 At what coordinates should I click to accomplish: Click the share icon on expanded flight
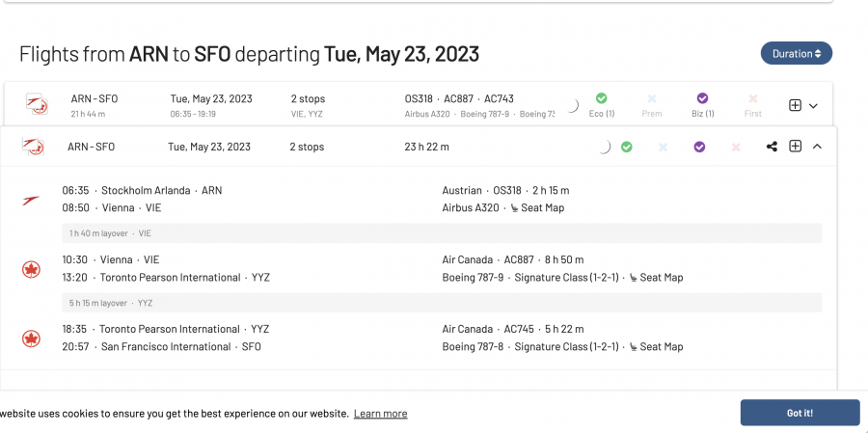click(772, 147)
